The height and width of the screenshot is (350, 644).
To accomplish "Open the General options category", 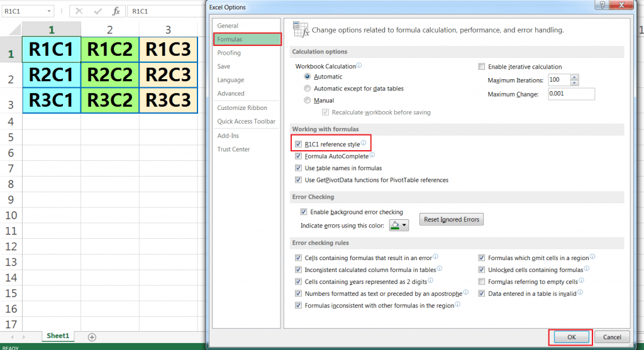I will tap(247, 25).
